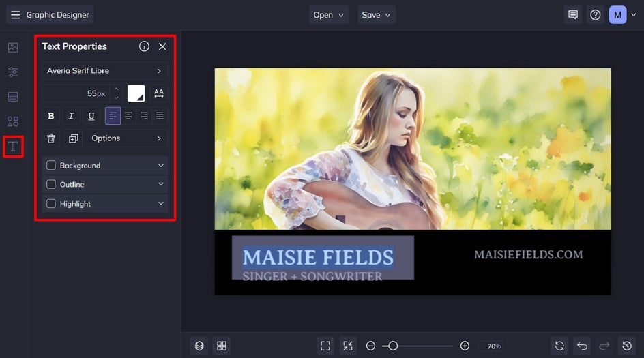Fit canvas to screen icon
This screenshot has width=644, height=358.
325,346
